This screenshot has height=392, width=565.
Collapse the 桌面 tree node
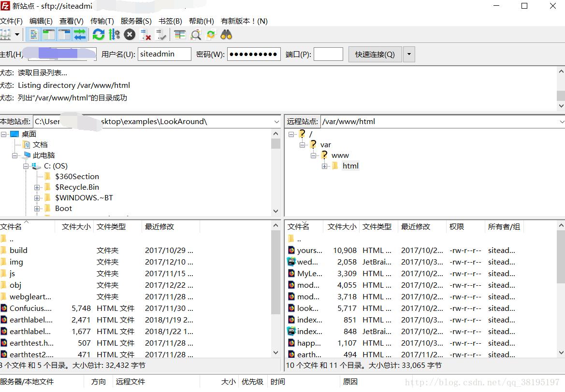[3, 134]
